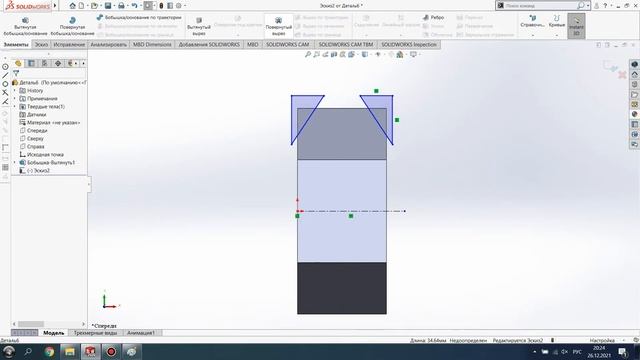The height and width of the screenshot is (360, 640).
Task: Open View Settings monitor icon in view toolbar
Action: (x=413, y=54)
